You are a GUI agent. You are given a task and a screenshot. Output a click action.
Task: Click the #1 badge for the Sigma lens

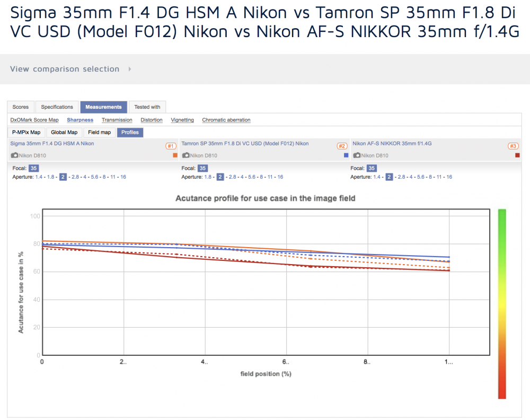click(171, 146)
